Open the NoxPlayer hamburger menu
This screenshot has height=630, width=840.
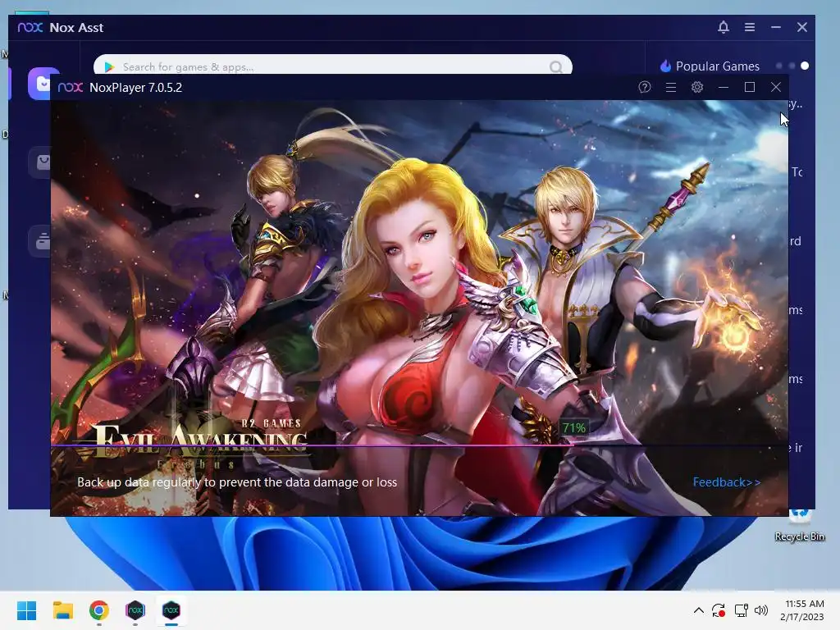[x=671, y=87]
